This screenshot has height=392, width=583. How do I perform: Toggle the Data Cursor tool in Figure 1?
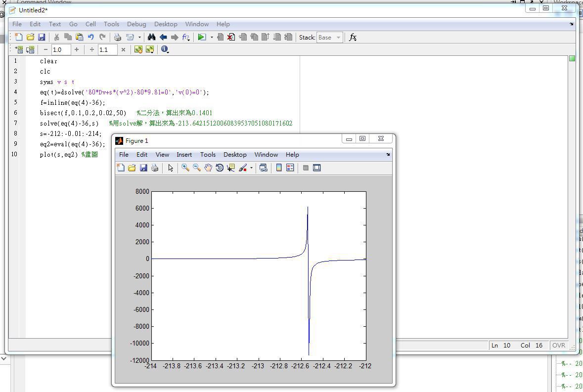231,168
